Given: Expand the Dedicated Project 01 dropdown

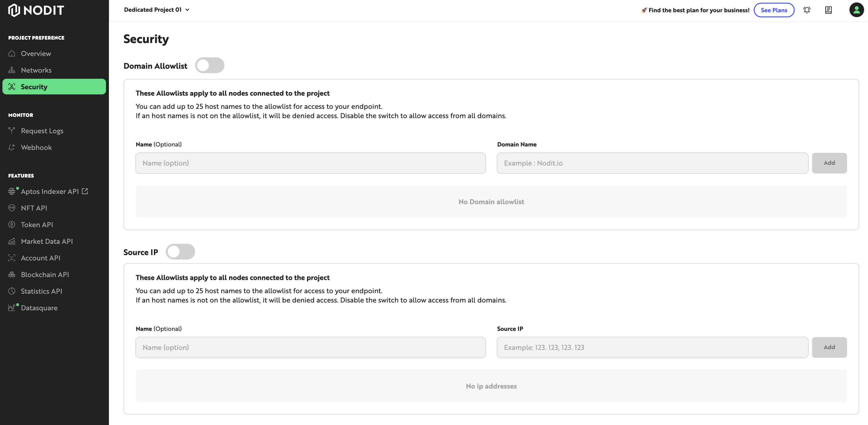Looking at the screenshot, I should tap(157, 10).
